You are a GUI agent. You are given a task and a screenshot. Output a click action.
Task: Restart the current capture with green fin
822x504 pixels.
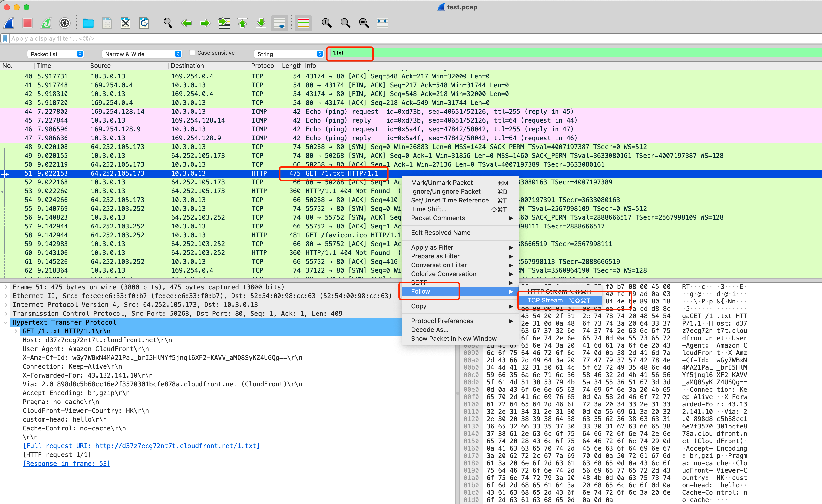tap(46, 23)
